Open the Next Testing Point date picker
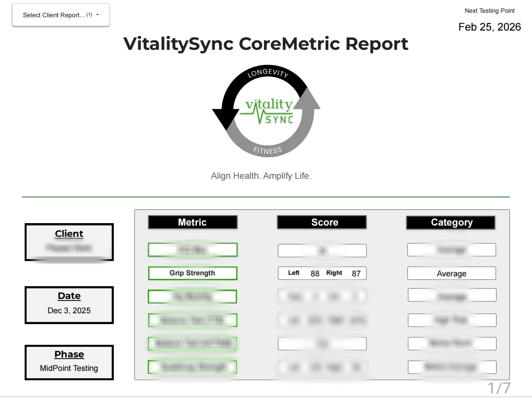The width and height of the screenshot is (532, 398). point(490,28)
